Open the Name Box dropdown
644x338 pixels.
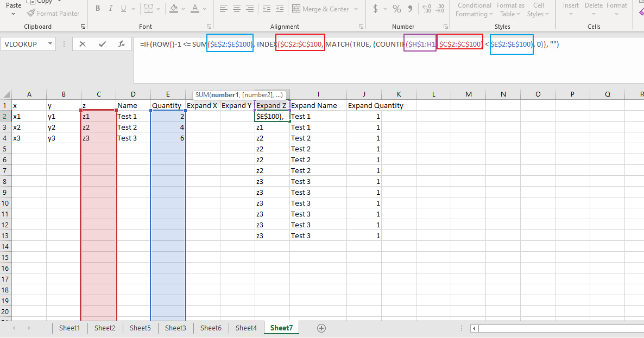click(x=50, y=44)
